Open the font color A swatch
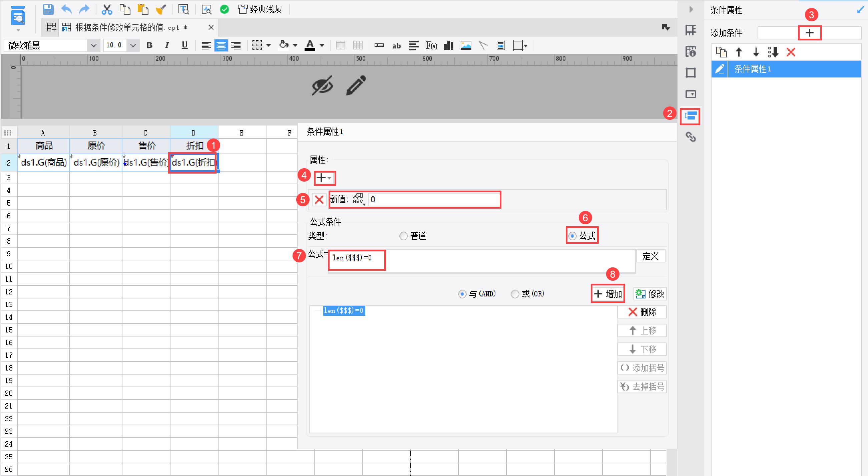 (310, 45)
